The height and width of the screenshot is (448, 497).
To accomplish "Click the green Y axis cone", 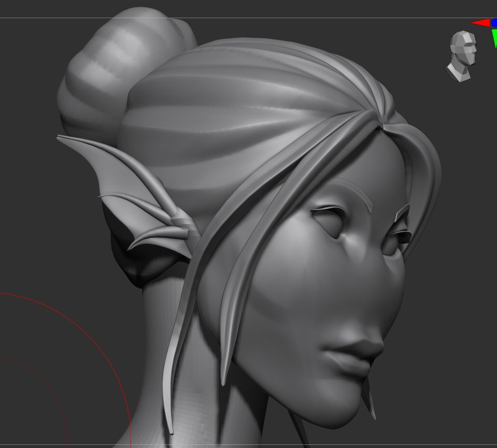I will coord(494,38).
